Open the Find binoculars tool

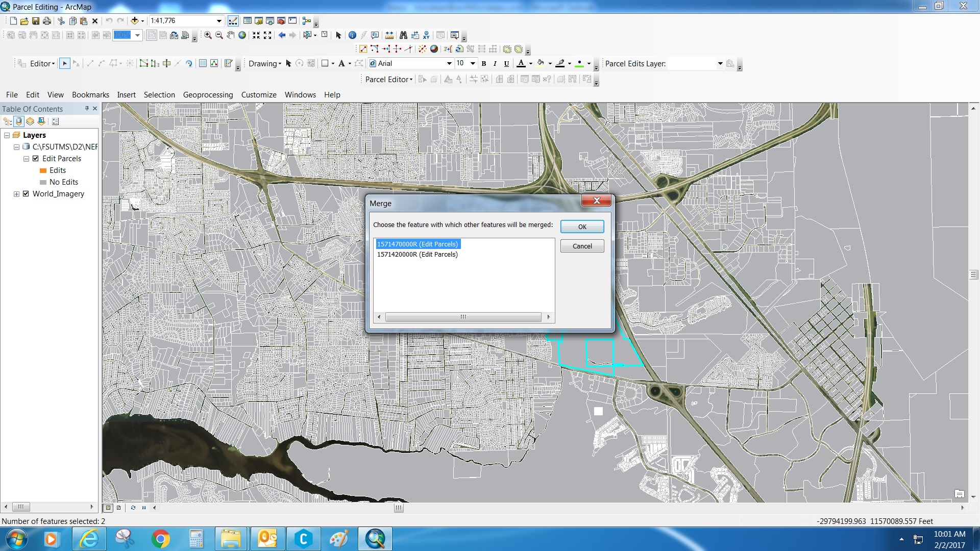click(x=403, y=35)
